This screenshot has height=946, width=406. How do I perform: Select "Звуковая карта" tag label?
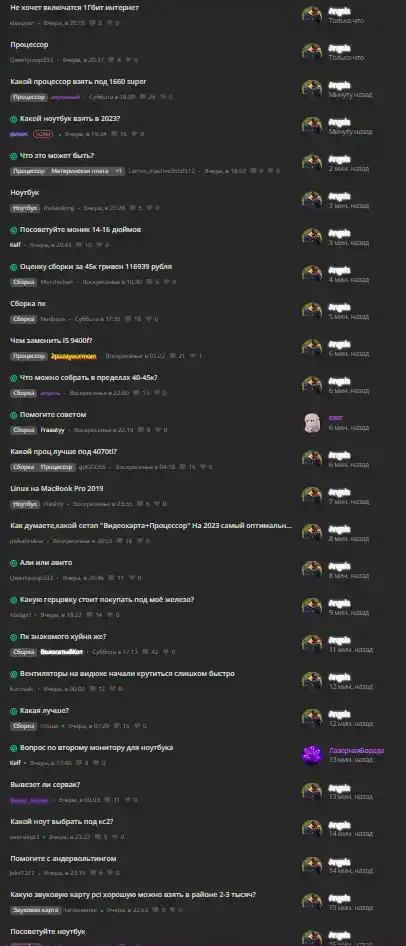tap(36, 910)
